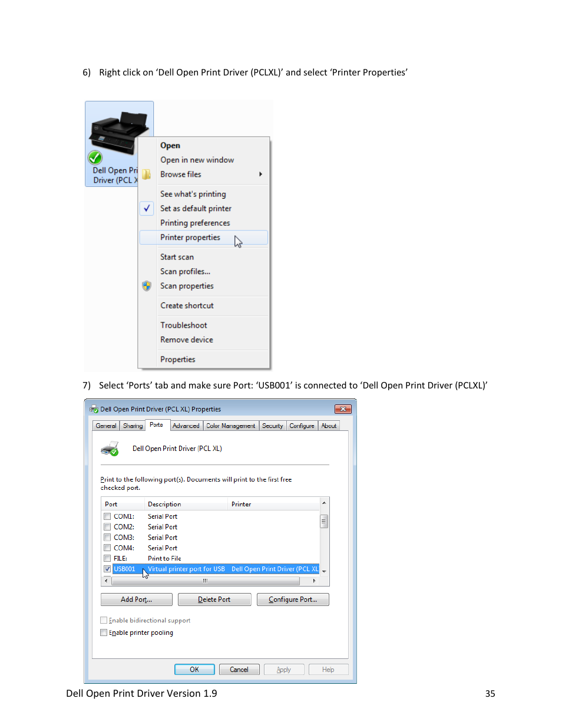Open Properties at the bottom of menu
The height and width of the screenshot is (728, 562).
pos(177,359)
